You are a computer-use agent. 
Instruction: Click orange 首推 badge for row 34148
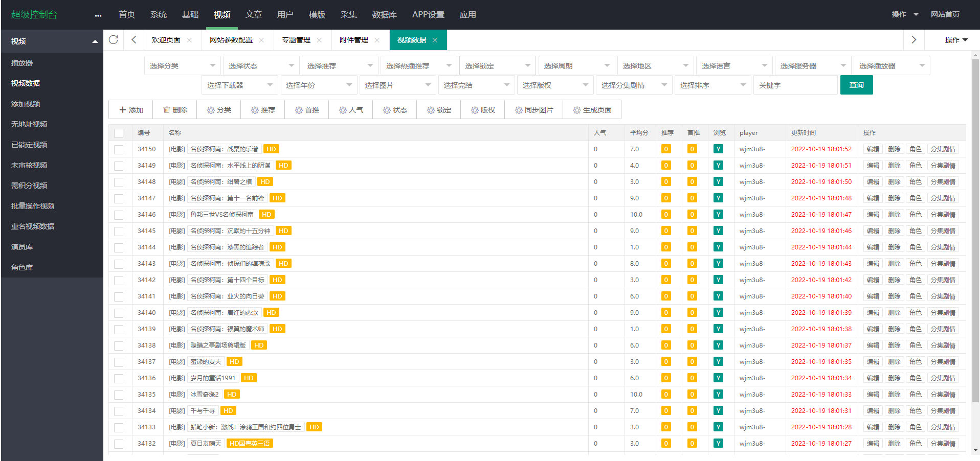(x=692, y=182)
